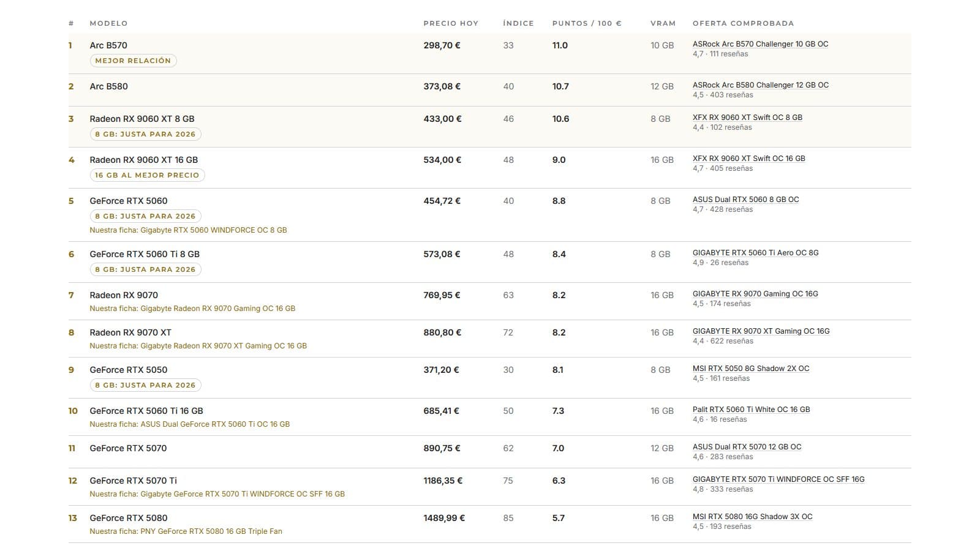980x551 pixels.
Task: Click the 1186,35 € price
Action: [443, 481]
